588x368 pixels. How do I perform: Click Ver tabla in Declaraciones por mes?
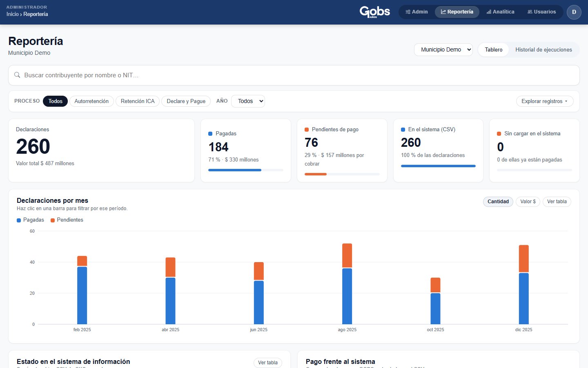pyautogui.click(x=557, y=202)
